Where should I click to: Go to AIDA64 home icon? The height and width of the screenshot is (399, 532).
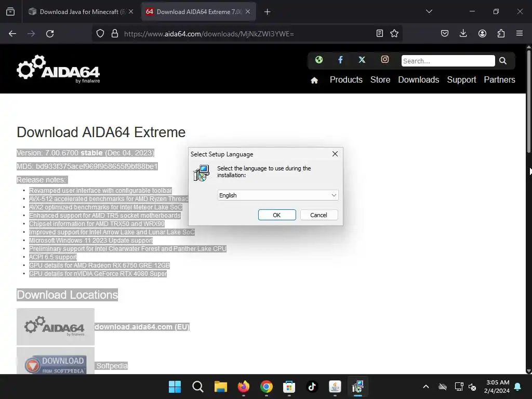click(314, 80)
